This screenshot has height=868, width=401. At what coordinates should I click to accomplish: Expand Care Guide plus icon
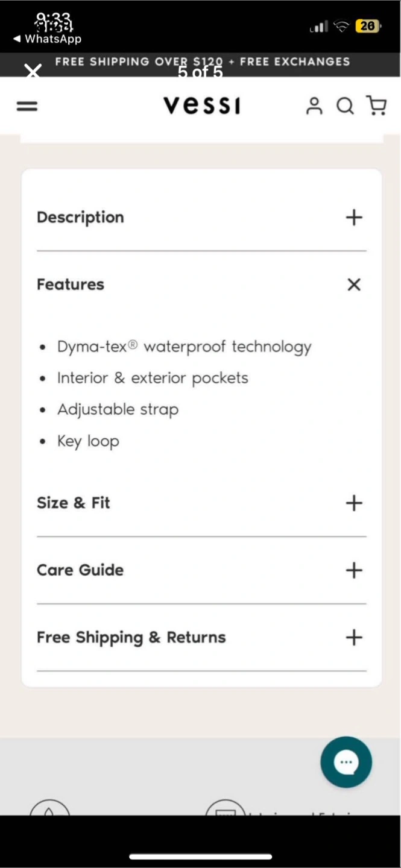(354, 570)
